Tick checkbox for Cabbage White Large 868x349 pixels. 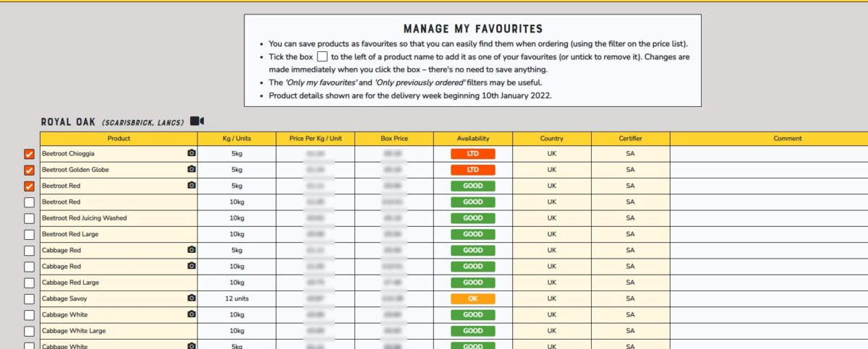[29, 331]
